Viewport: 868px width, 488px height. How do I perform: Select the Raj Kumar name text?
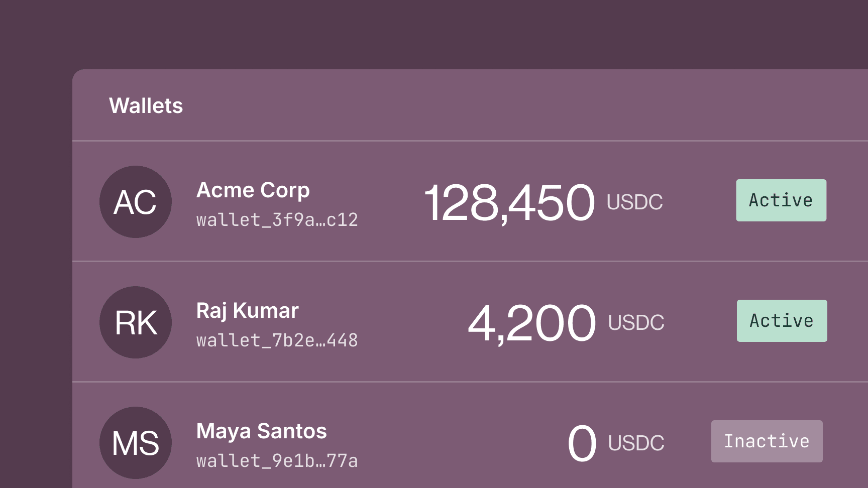coord(247,310)
